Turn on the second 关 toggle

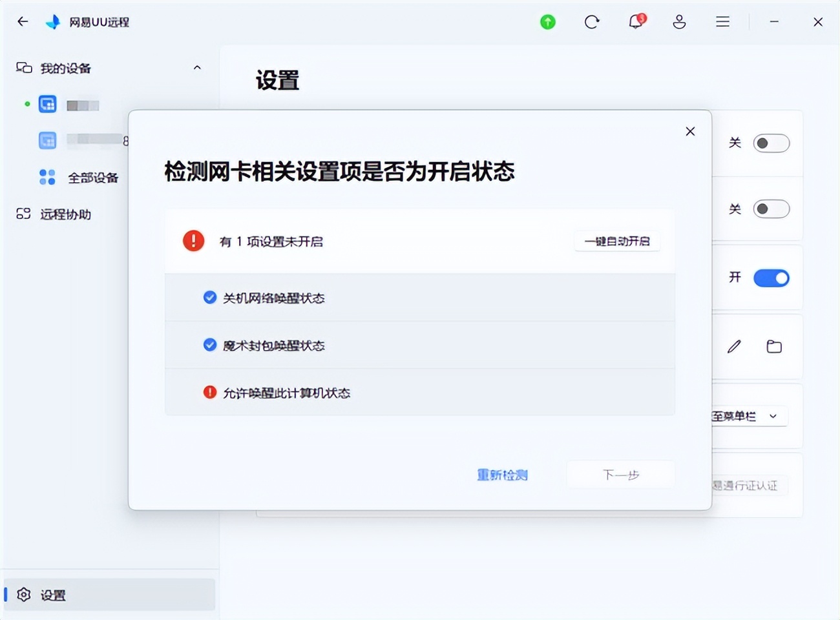(772, 209)
